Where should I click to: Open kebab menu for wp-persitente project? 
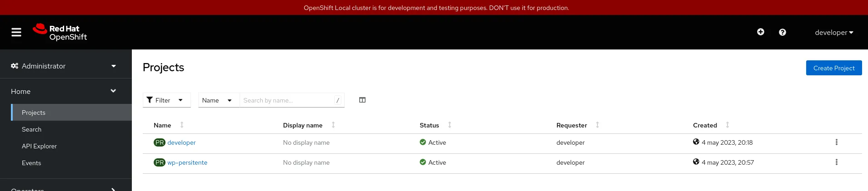click(x=836, y=162)
